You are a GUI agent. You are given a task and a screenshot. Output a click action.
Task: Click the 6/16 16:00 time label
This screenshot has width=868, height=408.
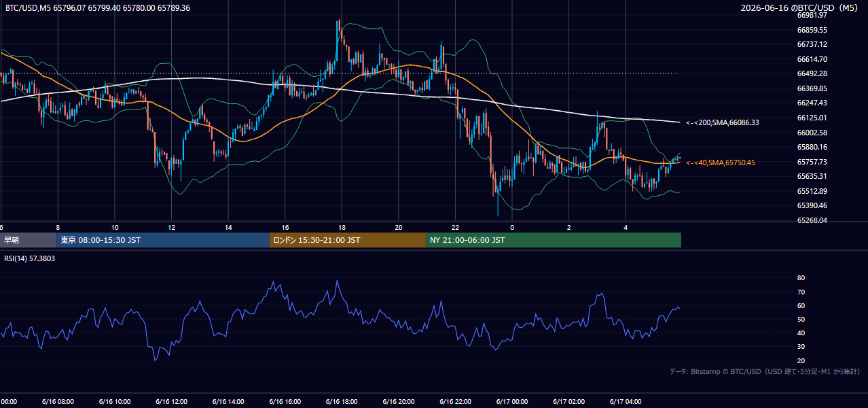pyautogui.click(x=285, y=402)
